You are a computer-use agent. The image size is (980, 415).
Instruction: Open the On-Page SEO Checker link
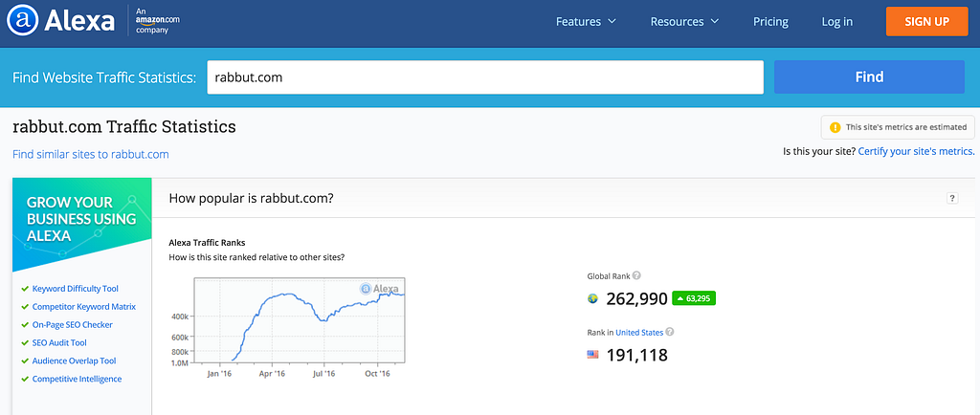pos(73,325)
